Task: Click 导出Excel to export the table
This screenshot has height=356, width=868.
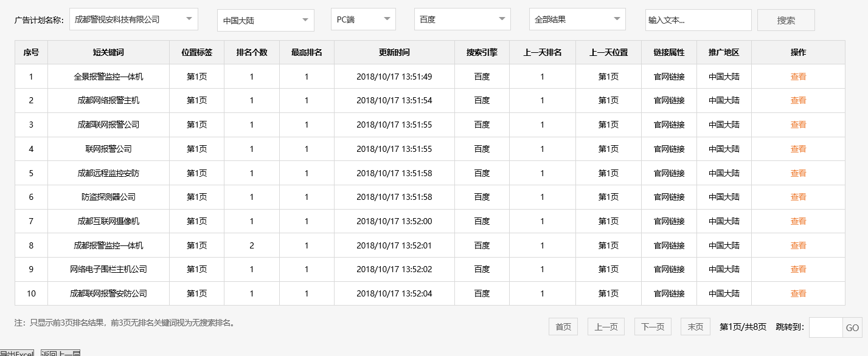Action: (16, 353)
